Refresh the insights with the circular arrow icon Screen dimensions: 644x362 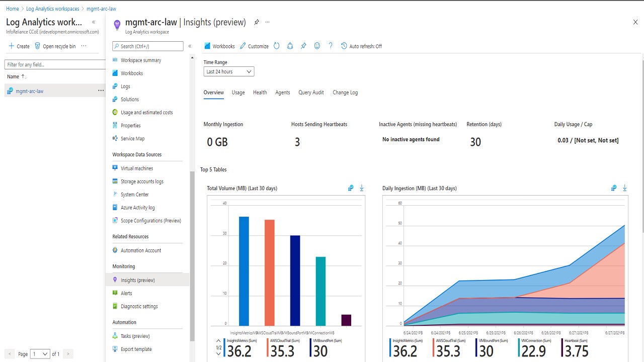[277, 46]
